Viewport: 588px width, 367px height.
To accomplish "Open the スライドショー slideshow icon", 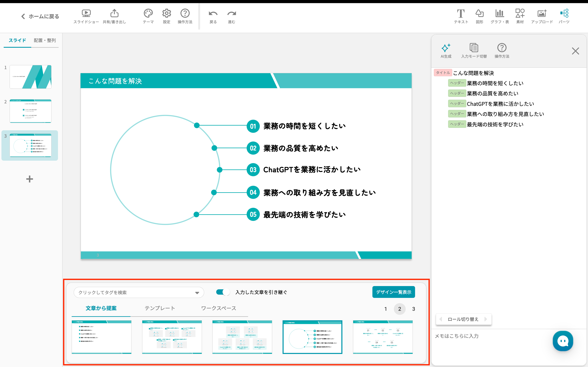I will [x=86, y=14].
